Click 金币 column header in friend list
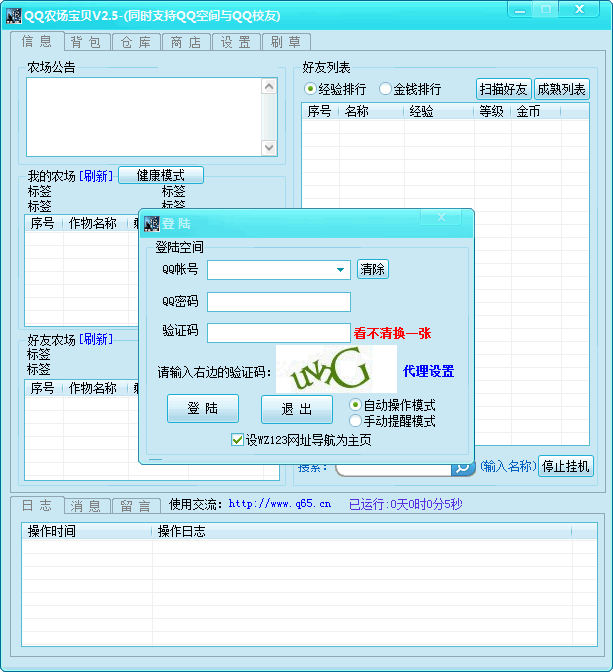613x672 pixels. [536, 111]
